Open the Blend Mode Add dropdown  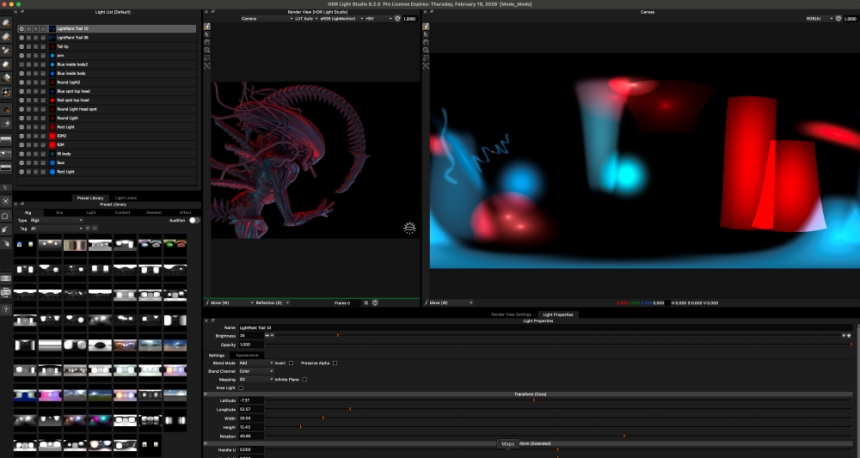[256, 363]
